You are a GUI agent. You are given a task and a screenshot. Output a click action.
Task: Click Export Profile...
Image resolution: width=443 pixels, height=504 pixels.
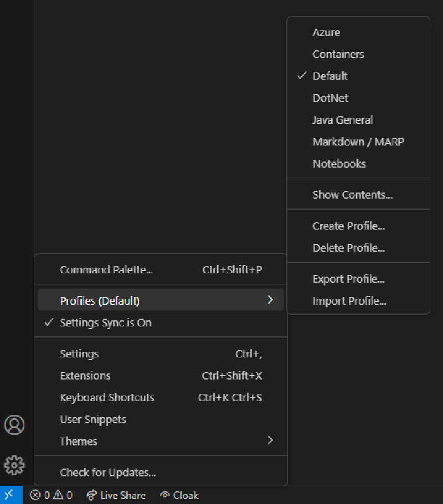[x=348, y=279]
